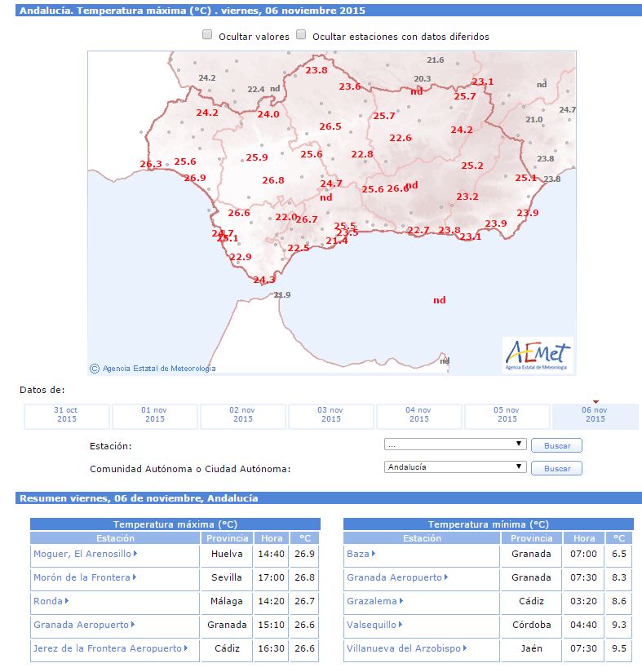Click the arrow icon after Baza

(x=374, y=553)
